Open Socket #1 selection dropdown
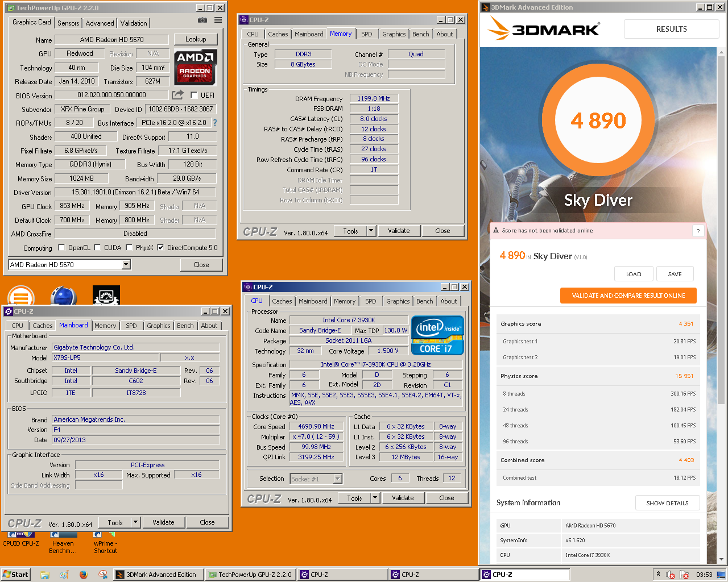The width and height of the screenshot is (728, 582). tap(337, 479)
